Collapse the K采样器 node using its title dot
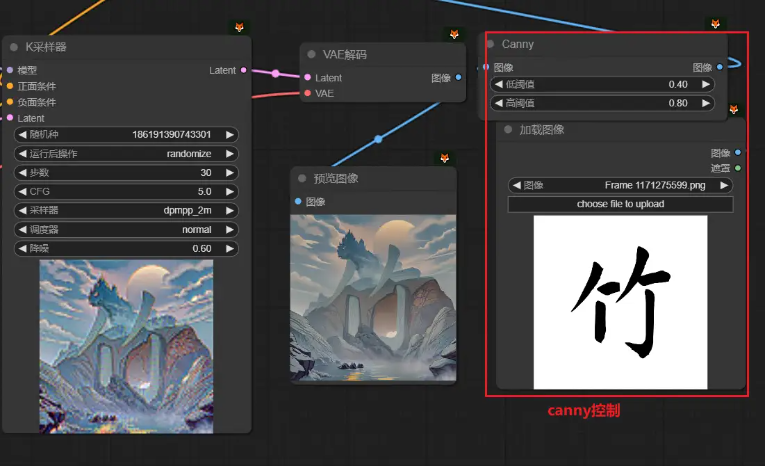 (x=14, y=47)
